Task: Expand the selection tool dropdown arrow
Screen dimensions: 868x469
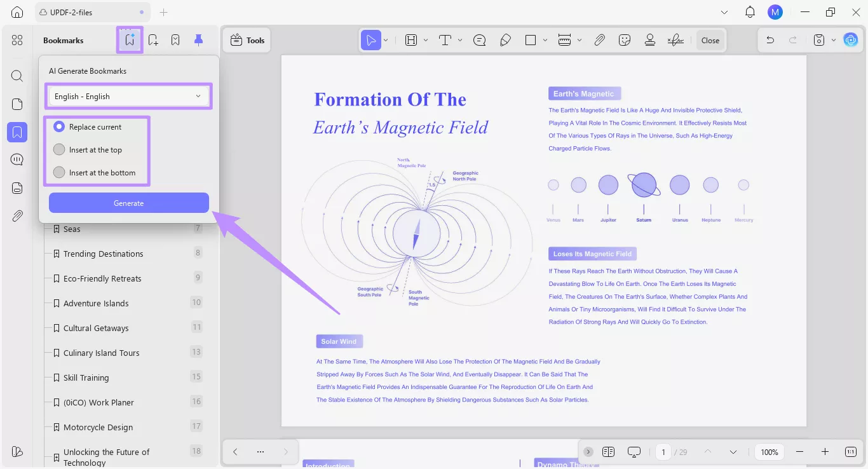Action: (386, 39)
